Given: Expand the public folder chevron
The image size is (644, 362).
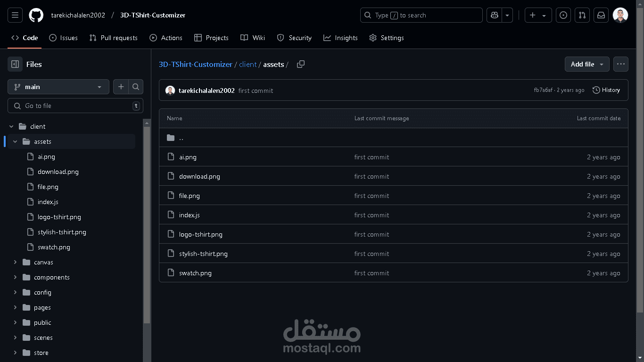Looking at the screenshot, I should tap(15, 322).
